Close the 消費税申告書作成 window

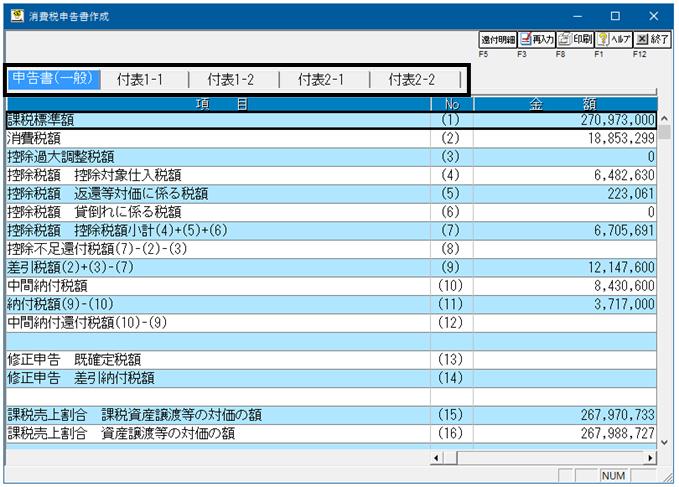pos(653,16)
